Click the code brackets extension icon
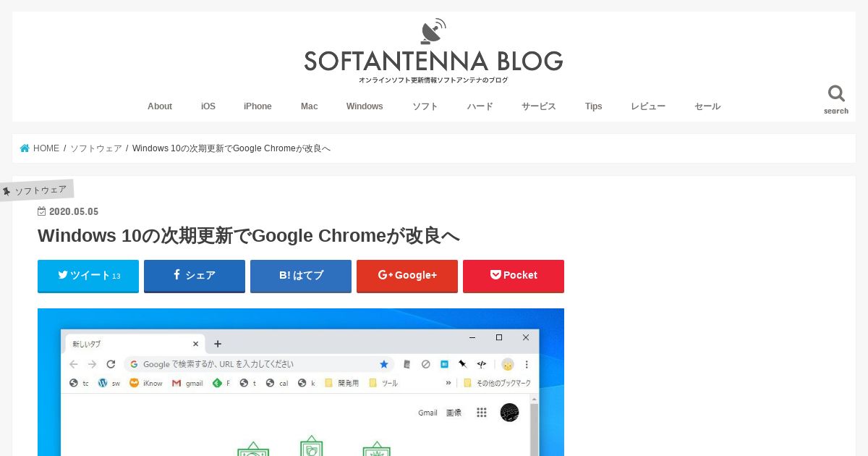 pos(481,364)
